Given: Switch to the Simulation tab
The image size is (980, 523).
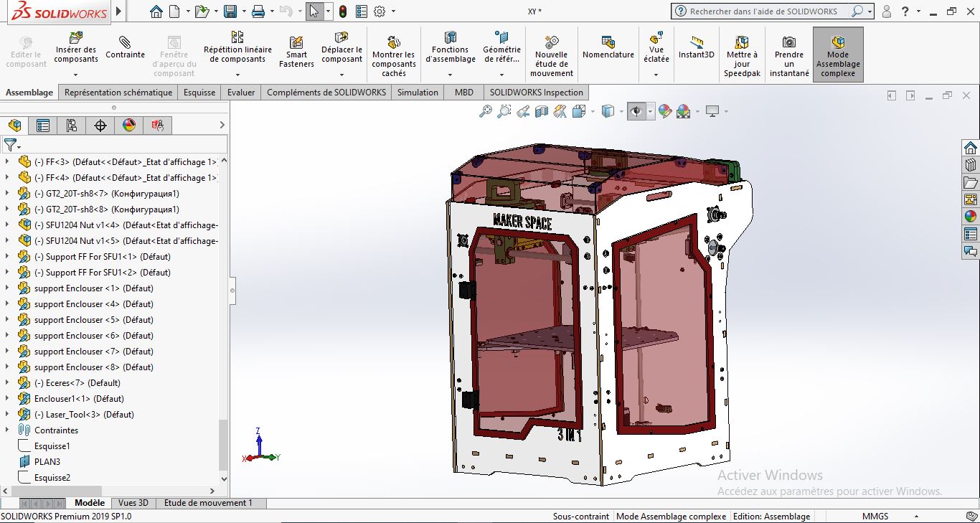Looking at the screenshot, I should [418, 93].
